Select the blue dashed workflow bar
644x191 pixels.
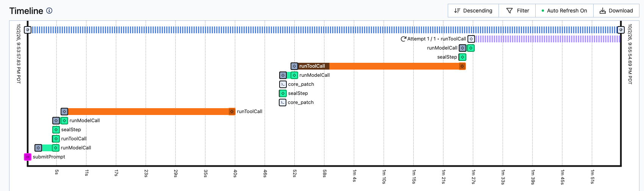click(x=324, y=30)
